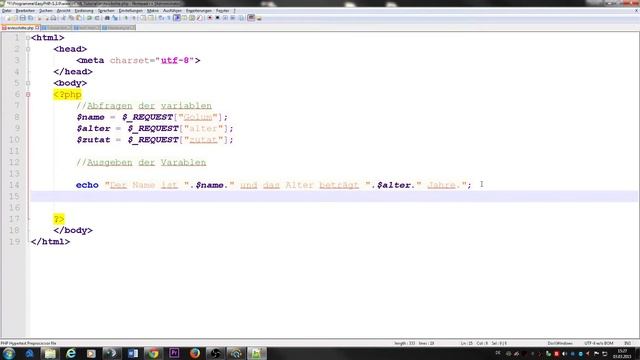Open Firefox from the taskbar
This screenshot has height=360, width=640.
click(x=195, y=353)
